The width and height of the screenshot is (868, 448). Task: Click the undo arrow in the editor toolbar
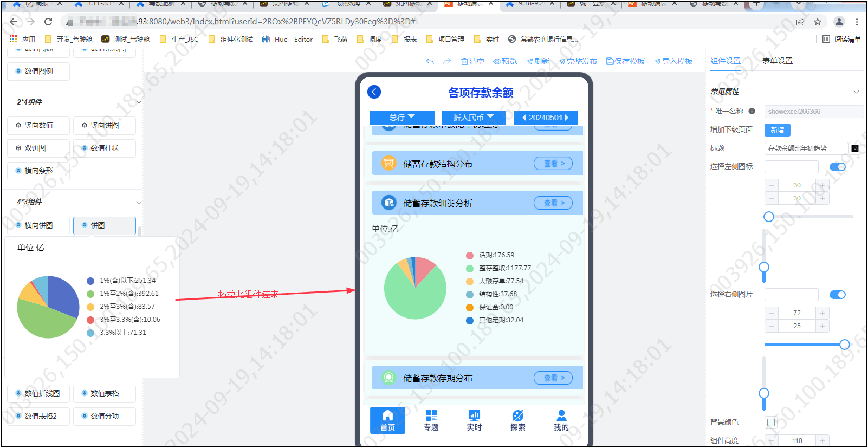coord(430,61)
